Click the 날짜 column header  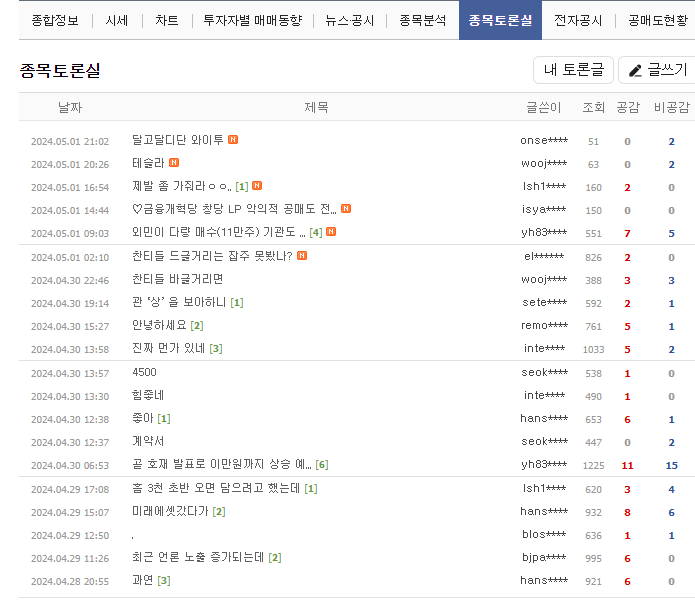70,107
